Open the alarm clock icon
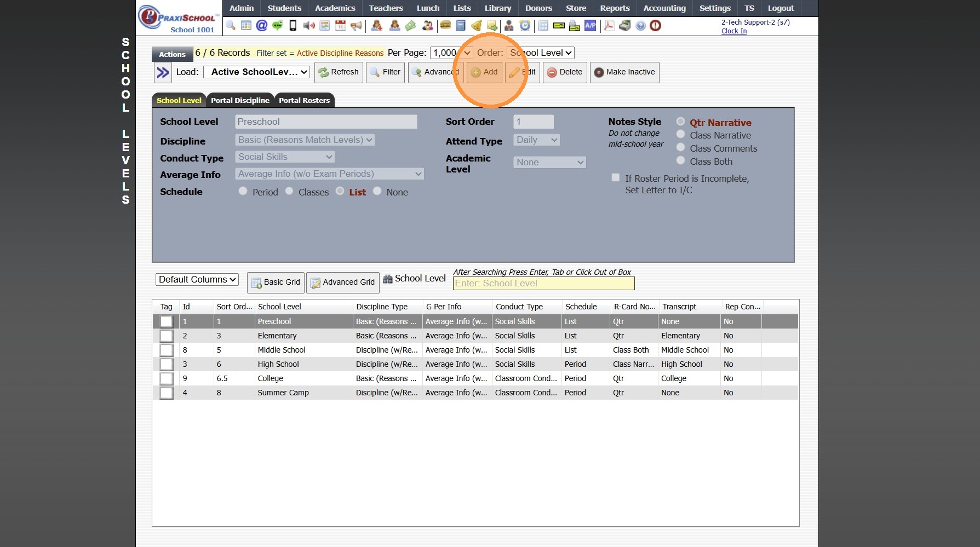980x547 pixels. 525,26
